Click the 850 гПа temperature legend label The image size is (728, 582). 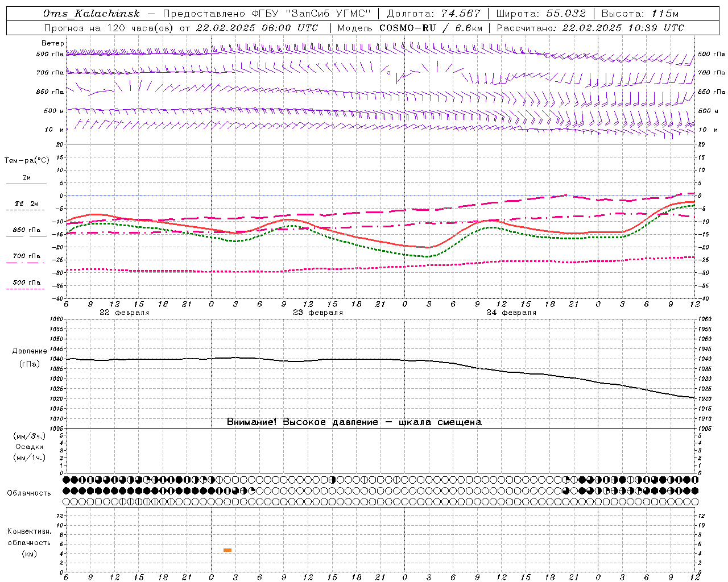(x=27, y=230)
